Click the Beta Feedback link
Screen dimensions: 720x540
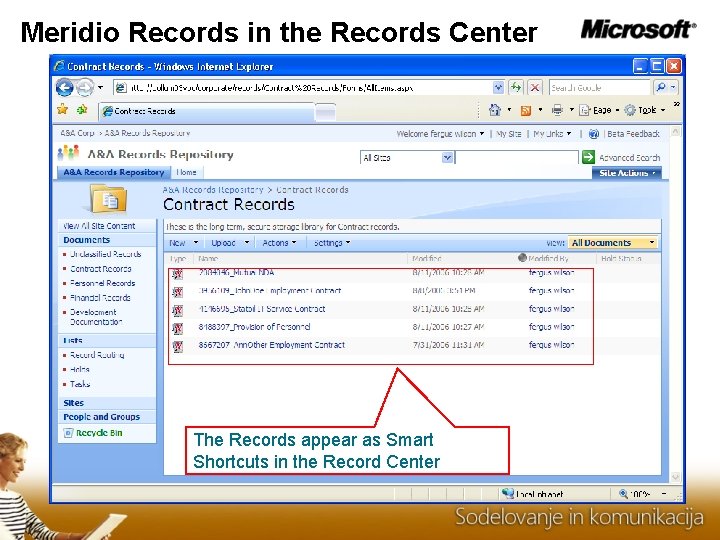(x=633, y=134)
